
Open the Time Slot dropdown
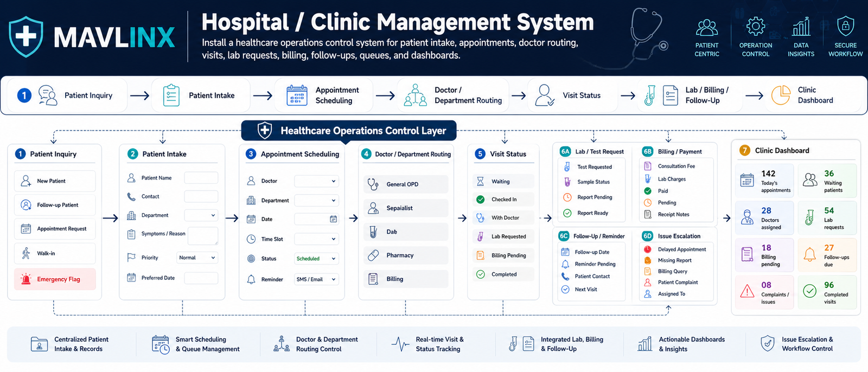[x=317, y=239]
